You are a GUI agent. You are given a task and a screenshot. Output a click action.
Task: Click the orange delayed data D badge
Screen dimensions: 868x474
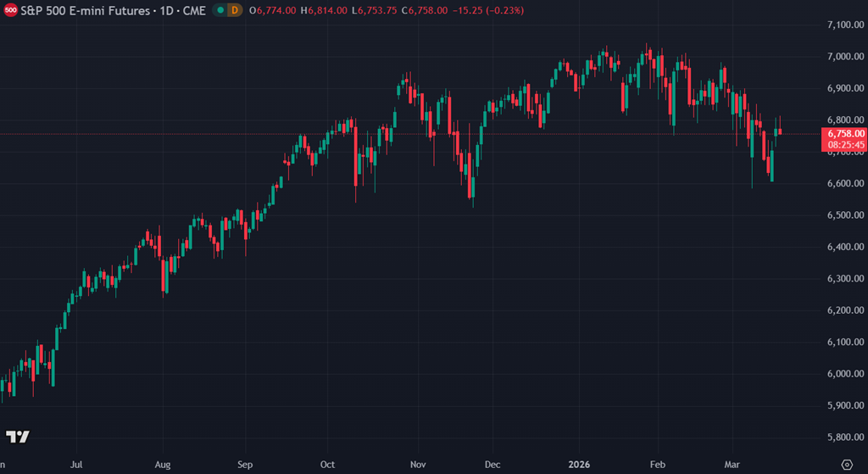(x=234, y=10)
